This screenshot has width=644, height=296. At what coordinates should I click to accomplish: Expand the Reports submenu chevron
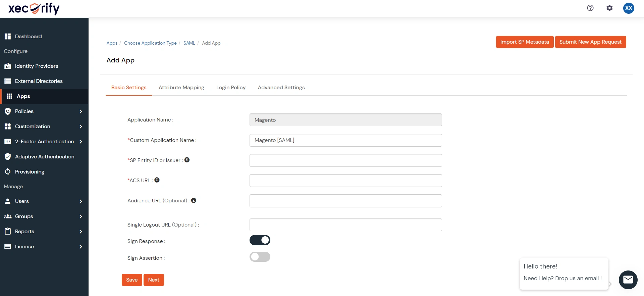81,232
